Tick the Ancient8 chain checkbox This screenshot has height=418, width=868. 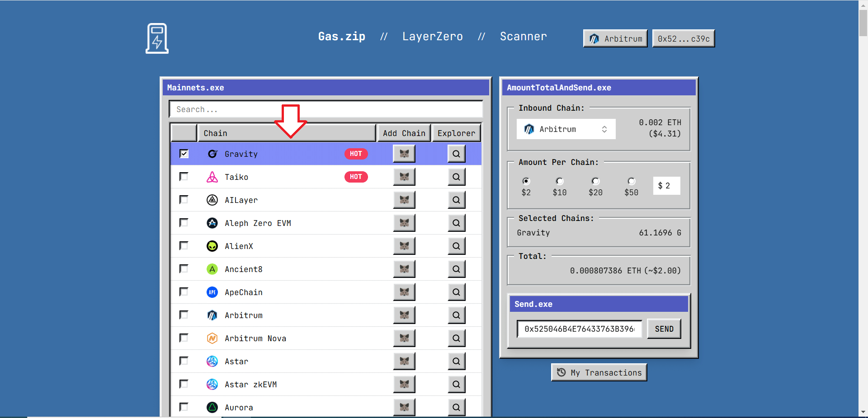[184, 268]
